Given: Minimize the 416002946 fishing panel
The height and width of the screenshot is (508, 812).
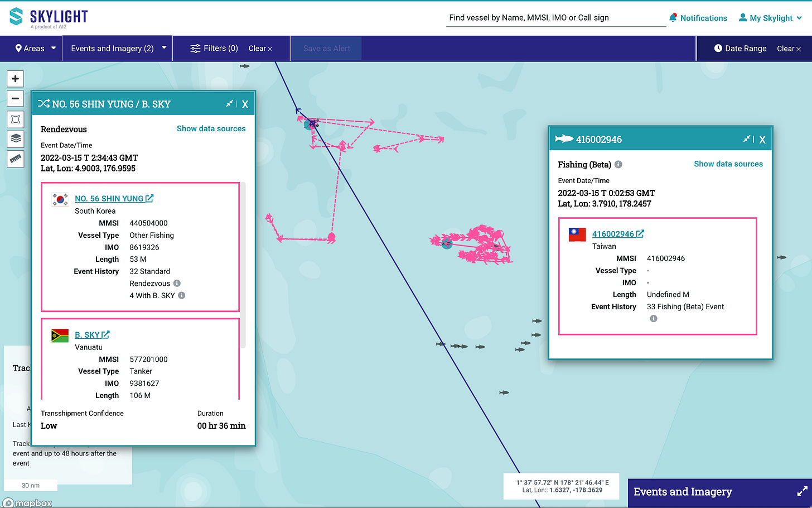Looking at the screenshot, I should 747,139.
